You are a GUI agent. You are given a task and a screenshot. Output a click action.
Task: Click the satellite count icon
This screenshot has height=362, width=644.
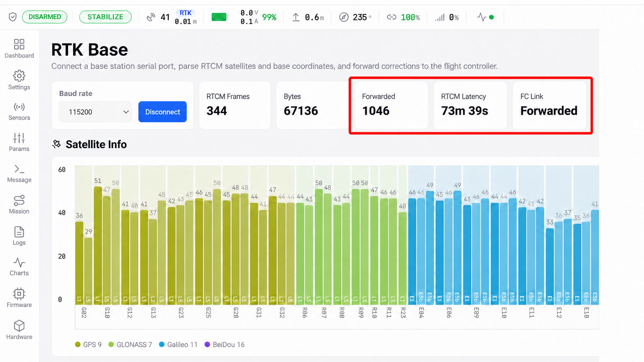coord(151,17)
